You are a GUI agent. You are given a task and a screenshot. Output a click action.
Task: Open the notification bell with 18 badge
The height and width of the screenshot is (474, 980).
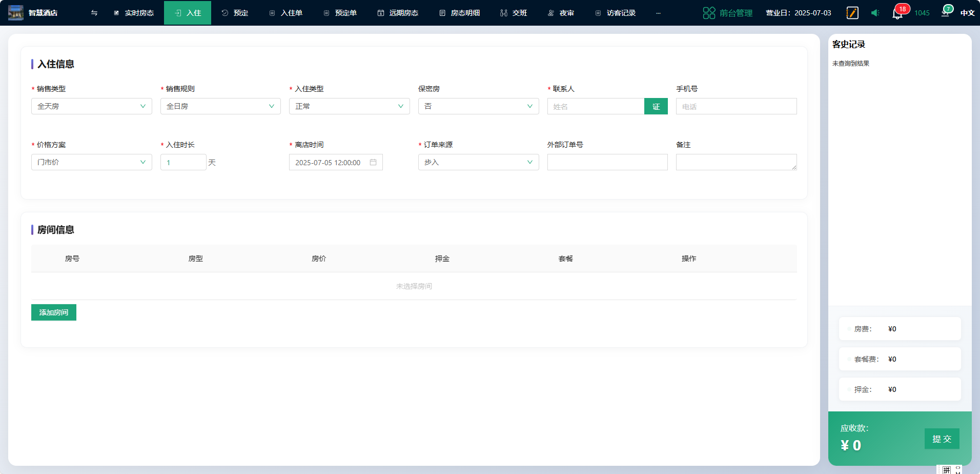click(x=898, y=13)
